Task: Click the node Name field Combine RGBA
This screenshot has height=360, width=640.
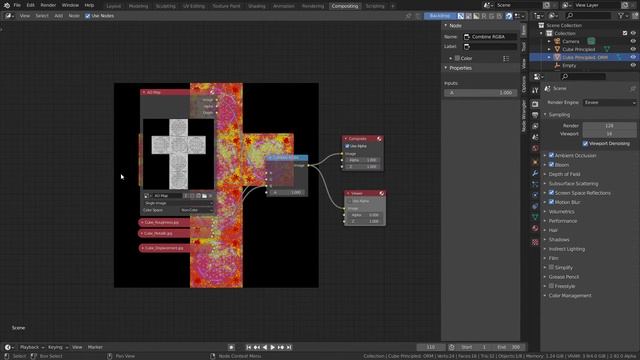Action: click(x=490, y=37)
